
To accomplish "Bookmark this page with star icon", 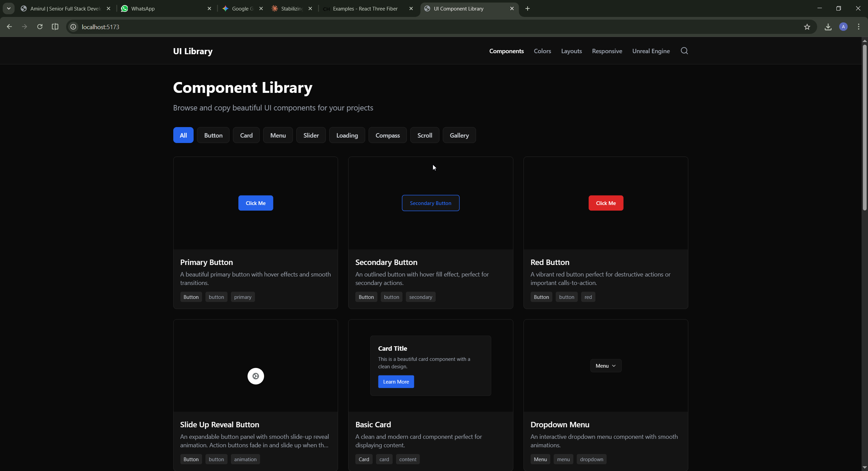I will (807, 27).
